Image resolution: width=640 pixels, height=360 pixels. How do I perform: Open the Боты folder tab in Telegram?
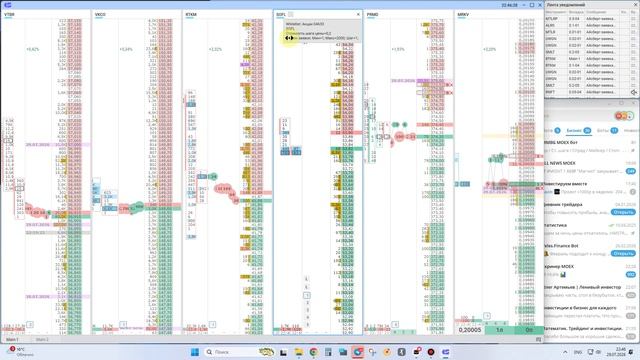pos(607,131)
